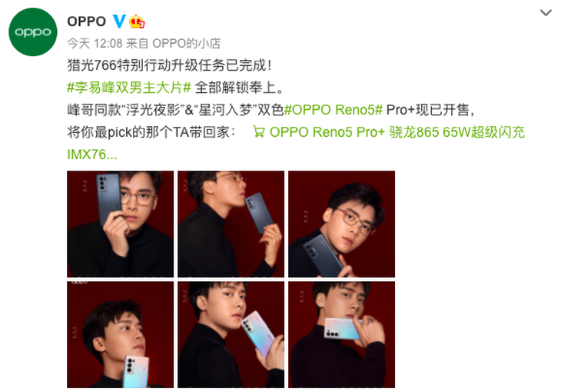The image size is (561, 392).
Task: Open side-profile photo with dark phone at chin
Action: [x=231, y=224]
